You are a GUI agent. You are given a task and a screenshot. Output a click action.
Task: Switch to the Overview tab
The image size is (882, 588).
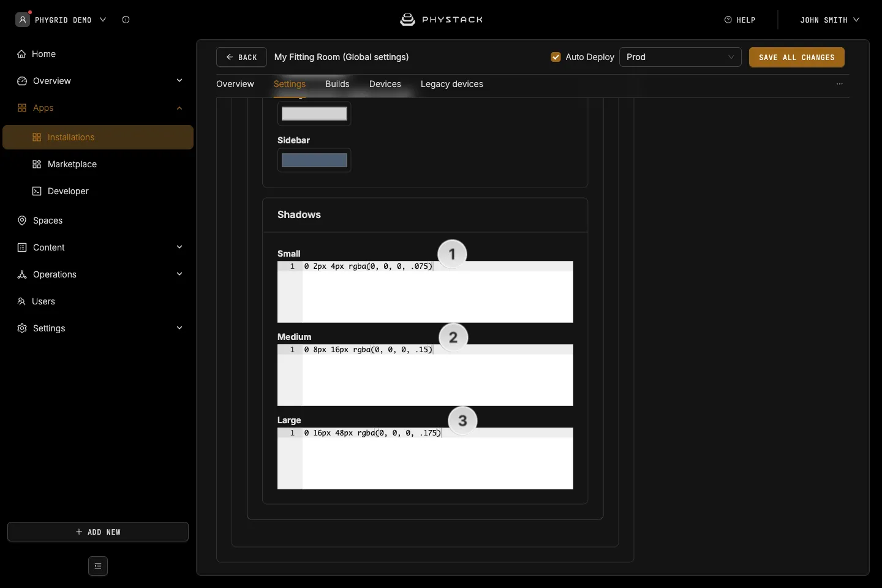pos(235,84)
